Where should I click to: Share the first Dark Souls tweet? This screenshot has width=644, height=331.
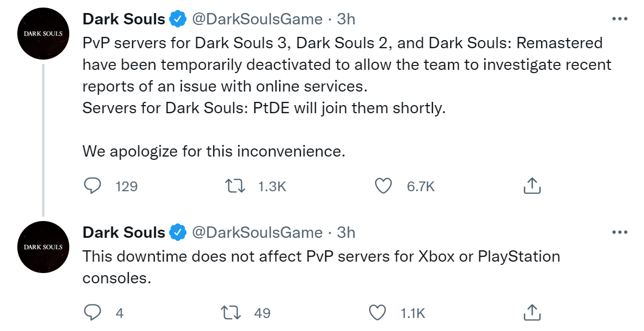point(532,186)
